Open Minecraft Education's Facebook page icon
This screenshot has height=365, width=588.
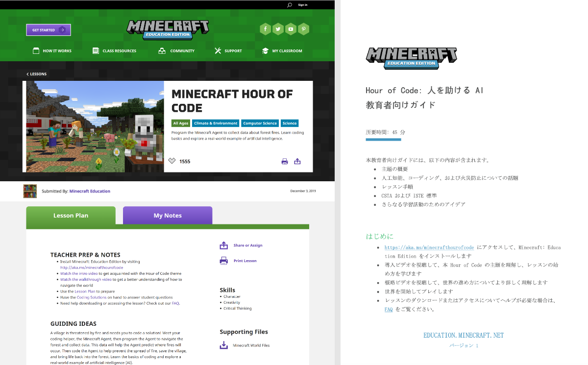(265, 29)
